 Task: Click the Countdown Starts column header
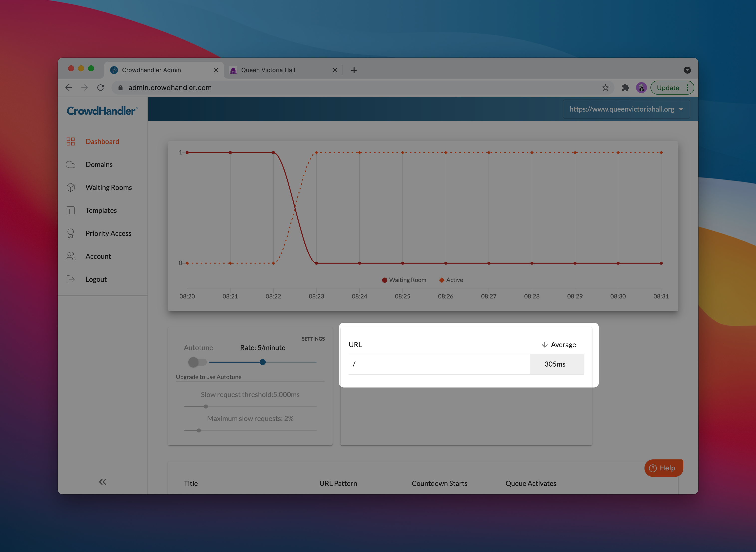coord(439,483)
